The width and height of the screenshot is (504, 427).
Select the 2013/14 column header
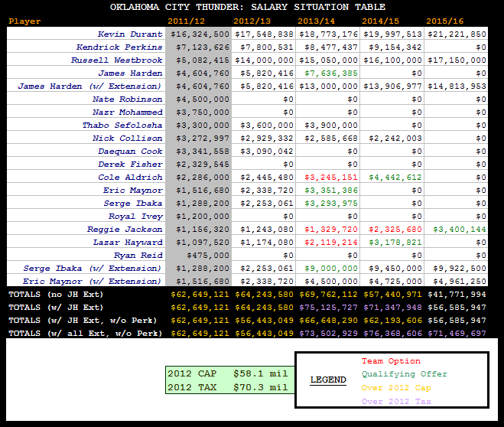(x=317, y=21)
